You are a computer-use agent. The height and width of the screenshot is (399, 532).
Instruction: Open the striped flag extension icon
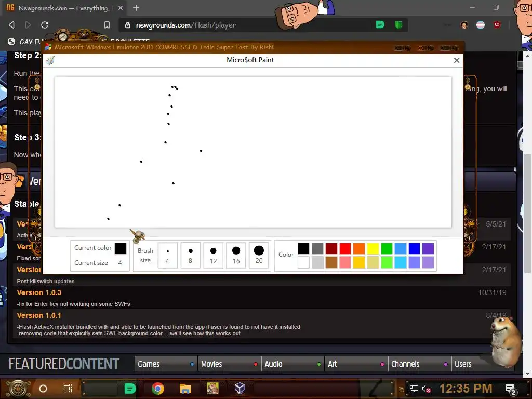481,25
